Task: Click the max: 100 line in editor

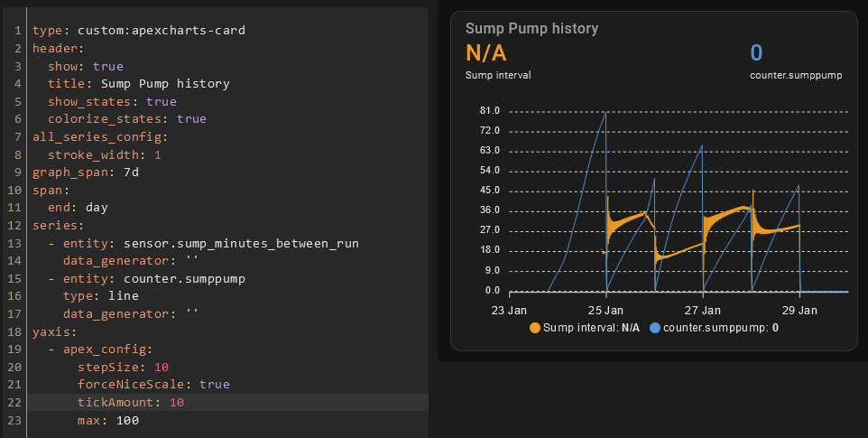Action: tap(107, 420)
